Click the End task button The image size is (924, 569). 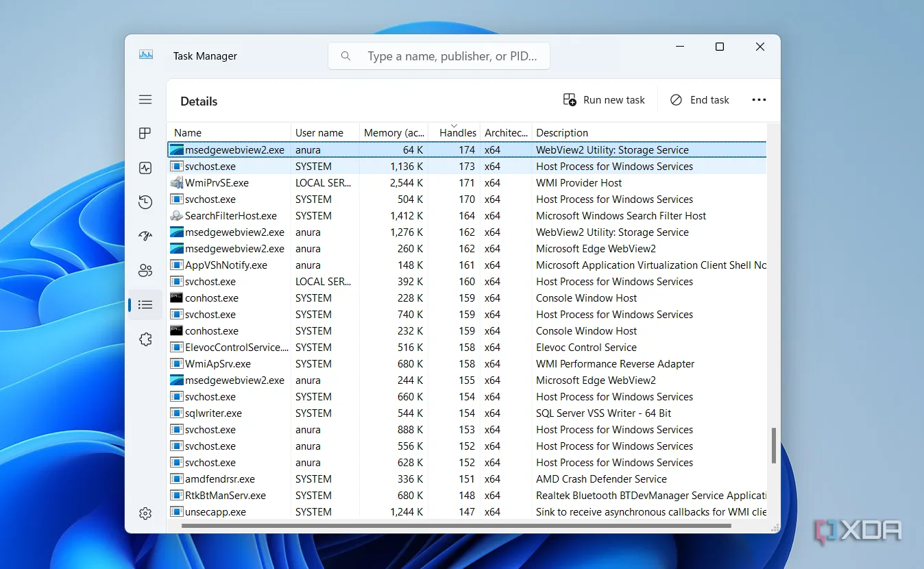pos(699,100)
